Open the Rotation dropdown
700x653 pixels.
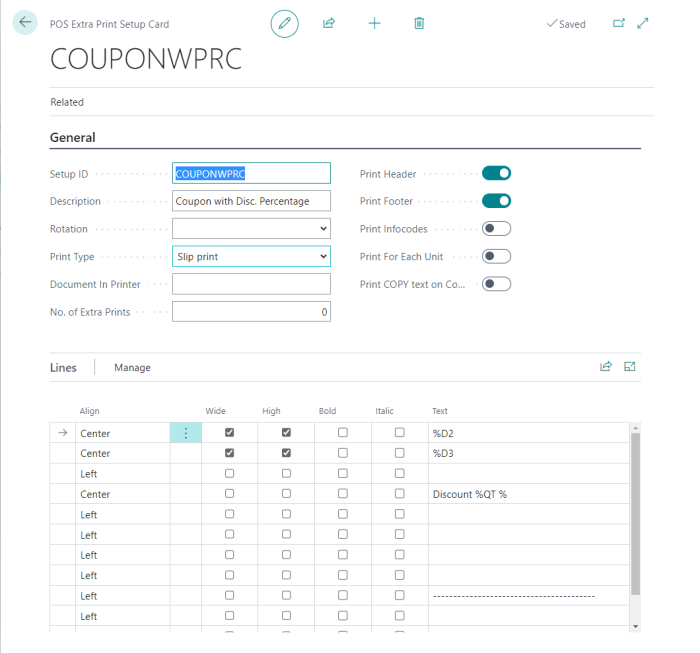point(251,229)
